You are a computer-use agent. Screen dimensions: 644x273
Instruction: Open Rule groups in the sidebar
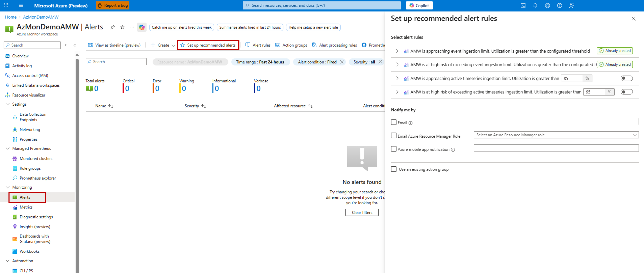pos(30,168)
